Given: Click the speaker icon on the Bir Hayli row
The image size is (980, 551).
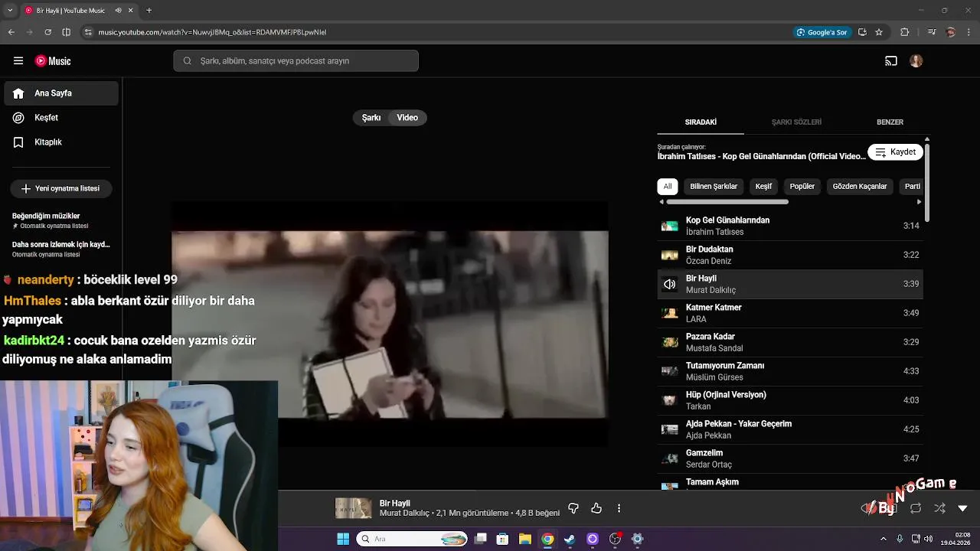Looking at the screenshot, I should click(x=670, y=284).
